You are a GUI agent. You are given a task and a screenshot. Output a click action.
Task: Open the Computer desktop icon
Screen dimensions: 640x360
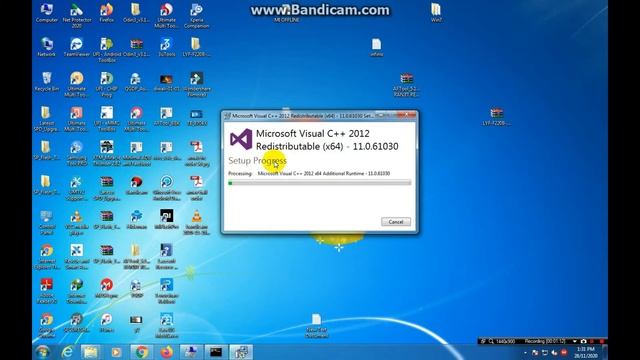click(x=47, y=13)
